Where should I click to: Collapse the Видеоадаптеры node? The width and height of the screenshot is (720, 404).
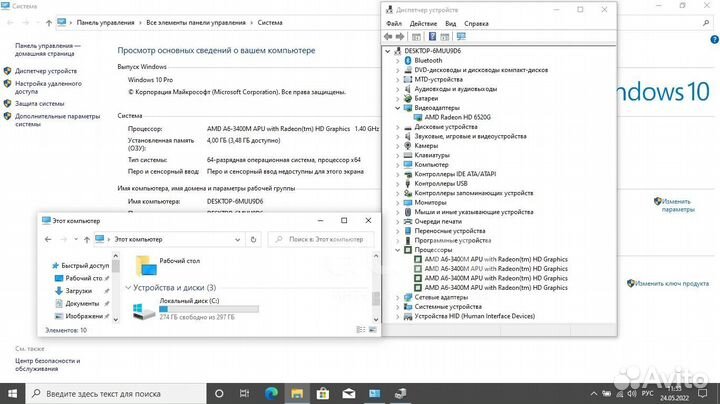click(398, 108)
